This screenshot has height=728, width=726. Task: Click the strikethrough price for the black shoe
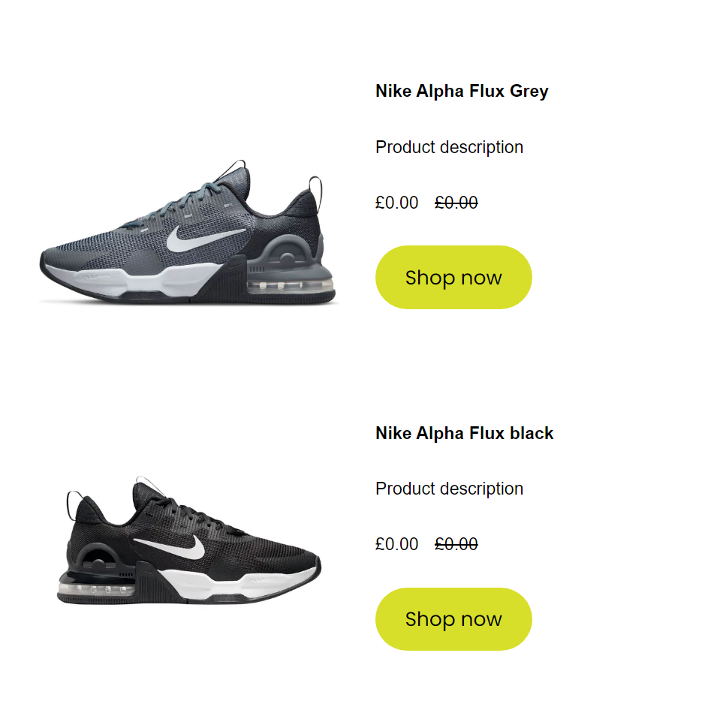click(456, 543)
